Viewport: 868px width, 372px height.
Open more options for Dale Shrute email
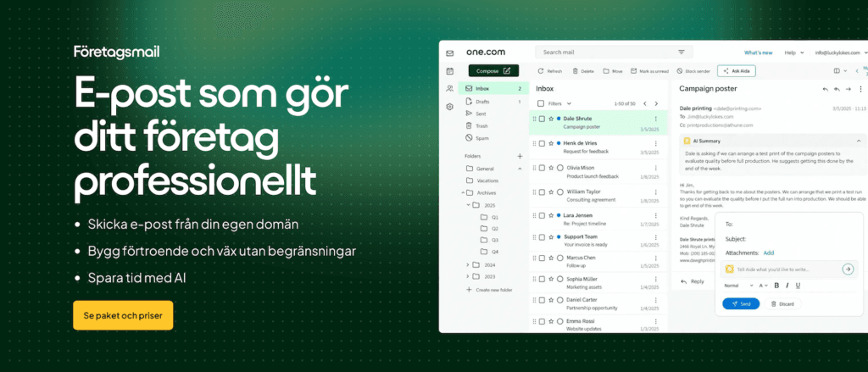(656, 119)
